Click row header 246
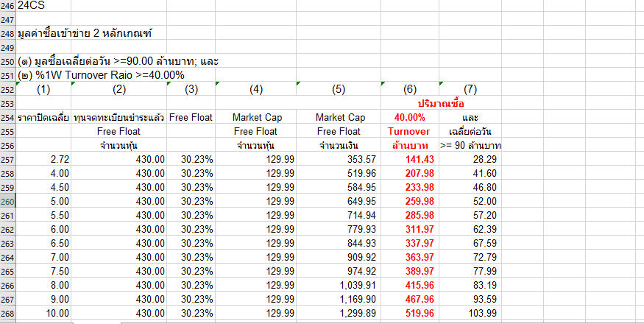The height and width of the screenshot is (324, 644). pos(8,5)
